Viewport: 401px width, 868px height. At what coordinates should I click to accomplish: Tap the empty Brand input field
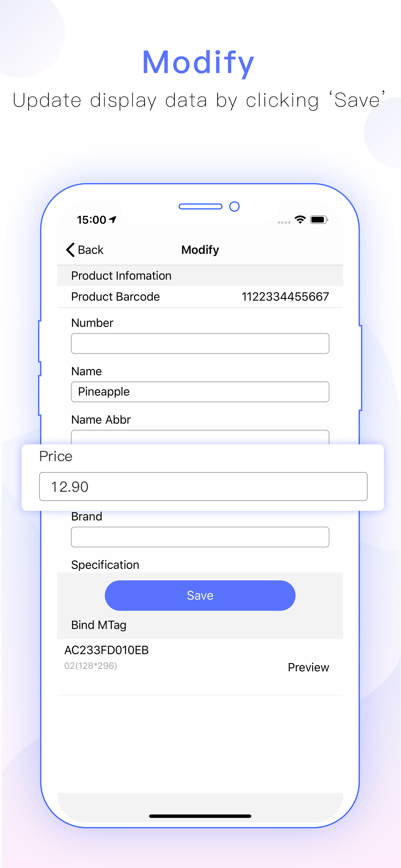pyautogui.click(x=200, y=536)
